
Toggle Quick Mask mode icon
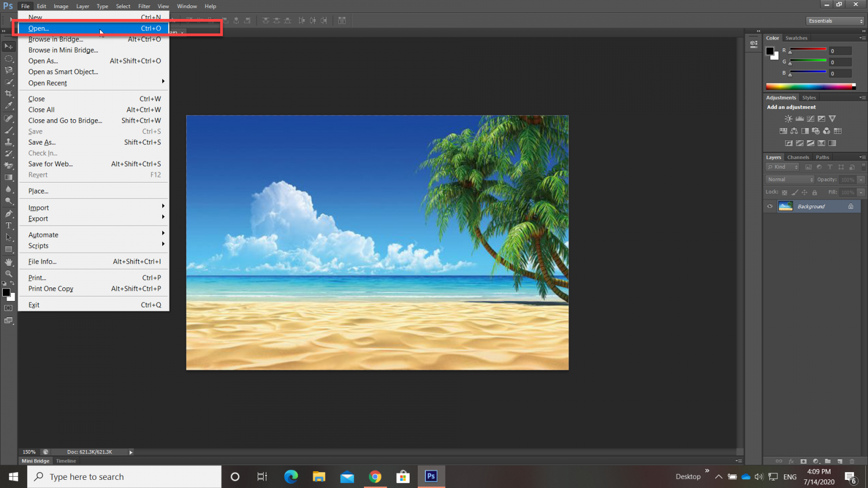[9, 308]
